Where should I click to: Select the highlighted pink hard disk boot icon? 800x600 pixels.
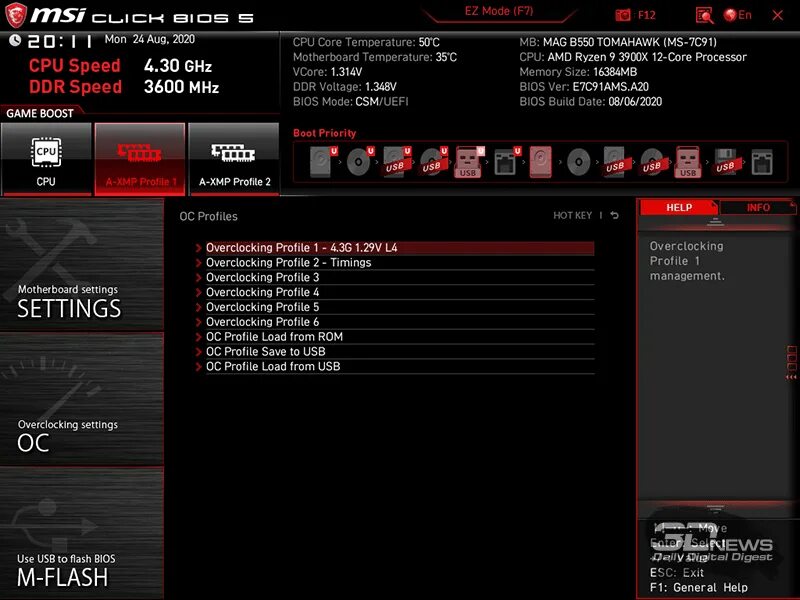(x=541, y=162)
